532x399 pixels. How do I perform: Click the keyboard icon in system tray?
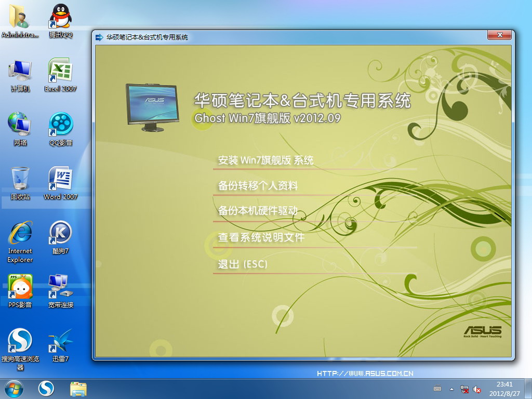[437, 389]
